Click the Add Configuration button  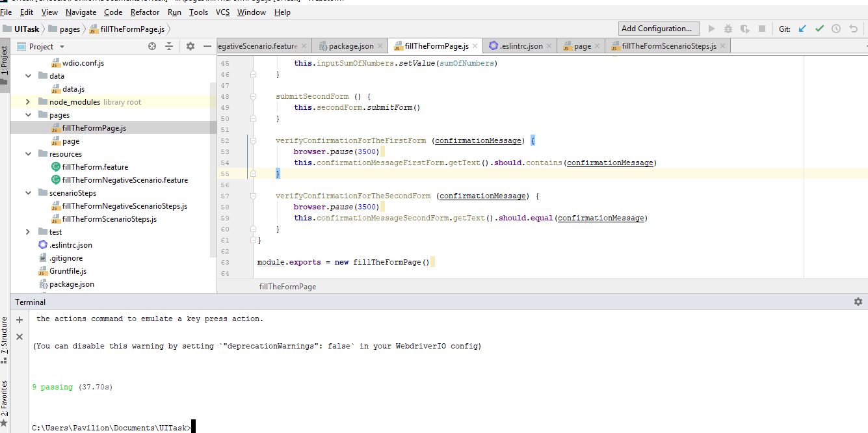(x=658, y=28)
